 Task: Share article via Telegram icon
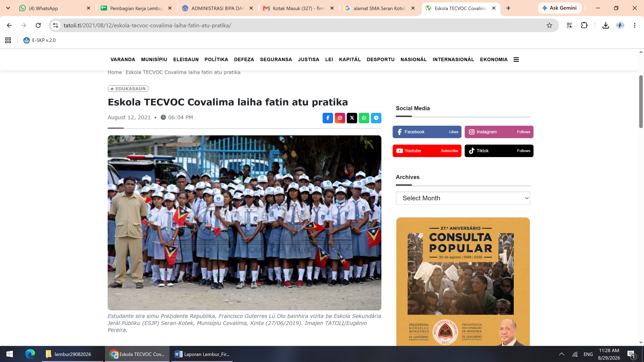point(376,118)
